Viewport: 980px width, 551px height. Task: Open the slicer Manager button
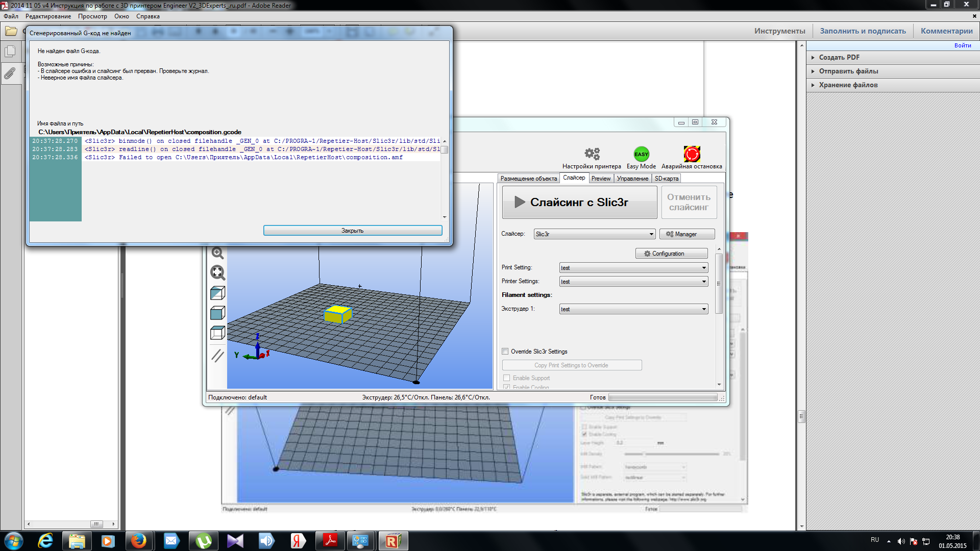tap(687, 234)
